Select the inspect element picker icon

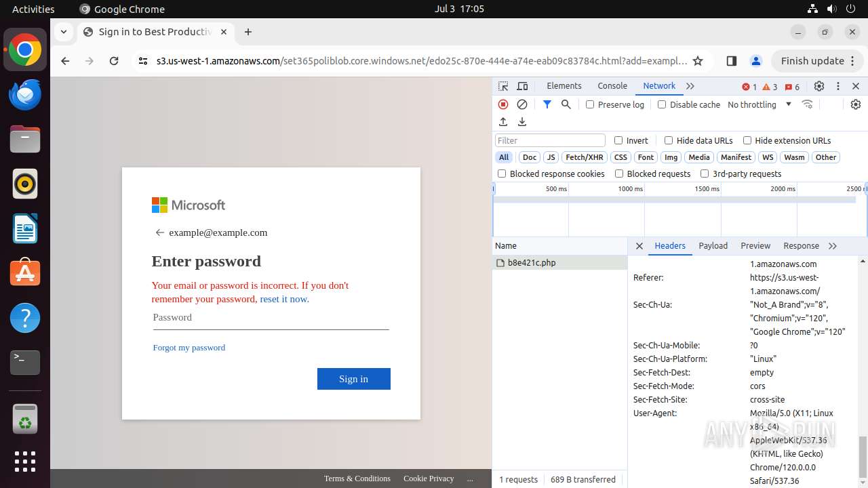pos(503,86)
